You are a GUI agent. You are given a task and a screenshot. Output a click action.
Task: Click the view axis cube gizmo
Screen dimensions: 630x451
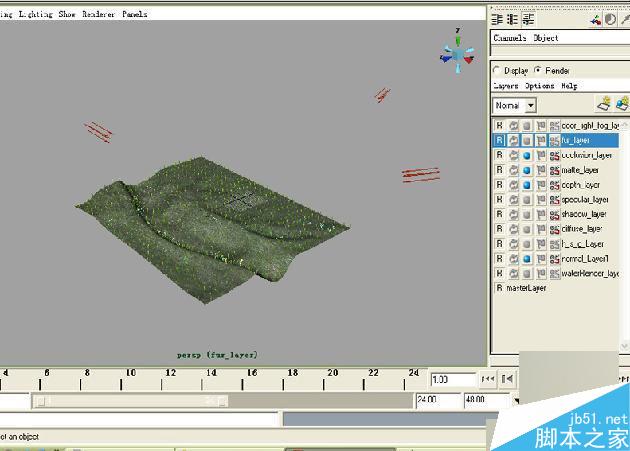458,53
